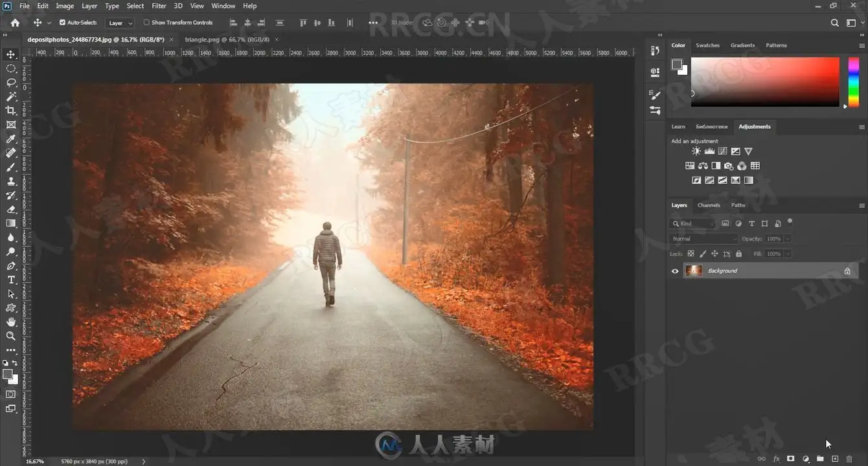Viewport: 868px width, 466px height.
Task: Select the Horizontal Type tool
Action: [11, 280]
